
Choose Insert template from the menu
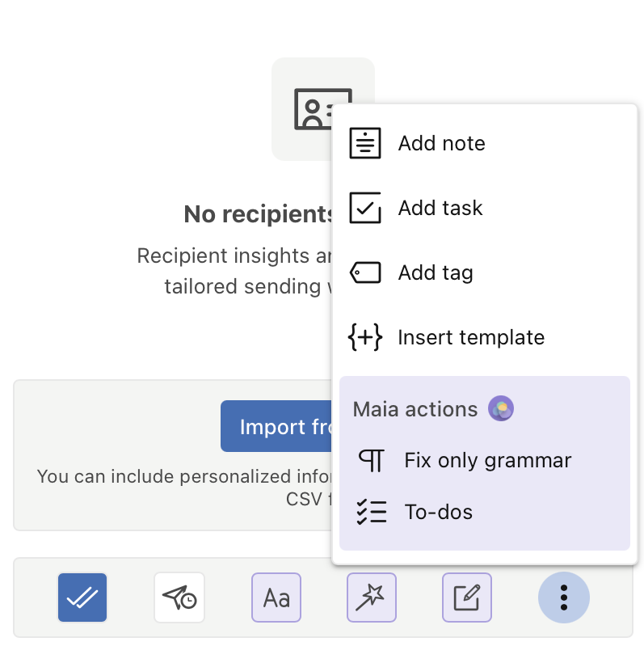(x=485, y=337)
